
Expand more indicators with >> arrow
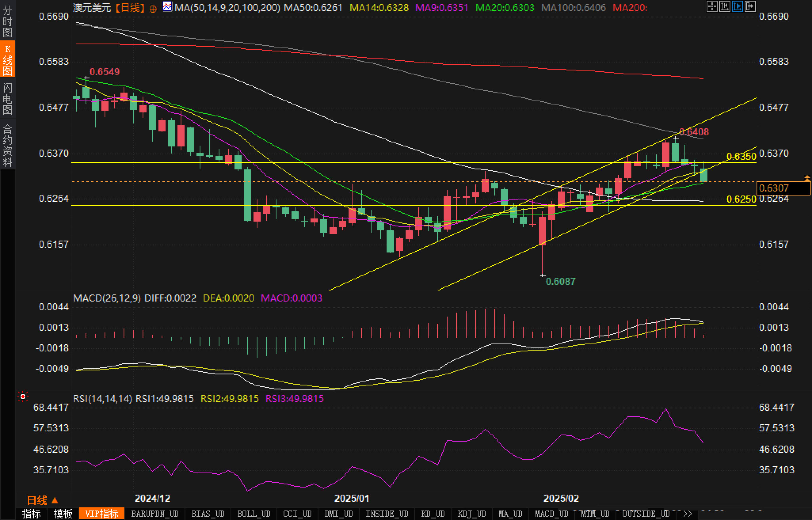pyautogui.click(x=688, y=514)
